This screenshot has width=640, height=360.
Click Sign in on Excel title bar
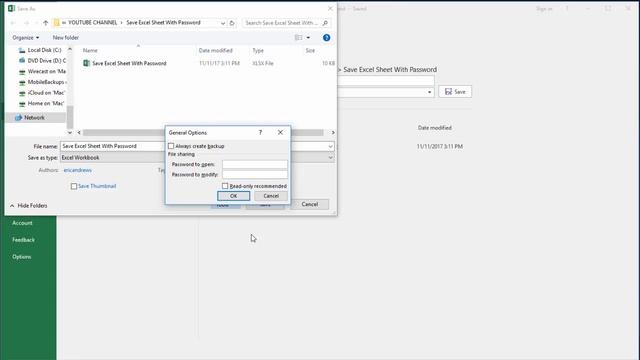(x=544, y=9)
